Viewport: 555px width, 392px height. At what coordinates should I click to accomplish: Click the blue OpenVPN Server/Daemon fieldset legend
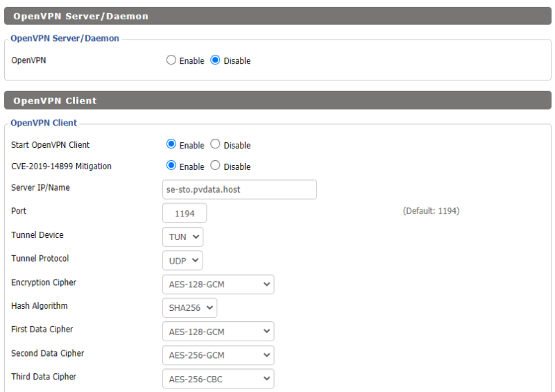[65, 39]
